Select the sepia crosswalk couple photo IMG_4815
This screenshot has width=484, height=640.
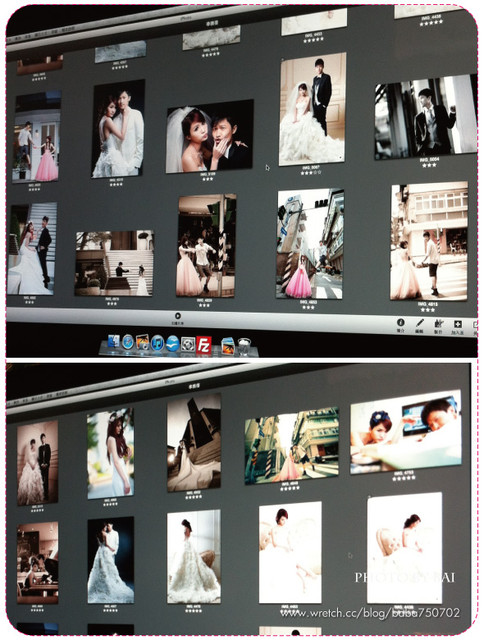tap(429, 241)
